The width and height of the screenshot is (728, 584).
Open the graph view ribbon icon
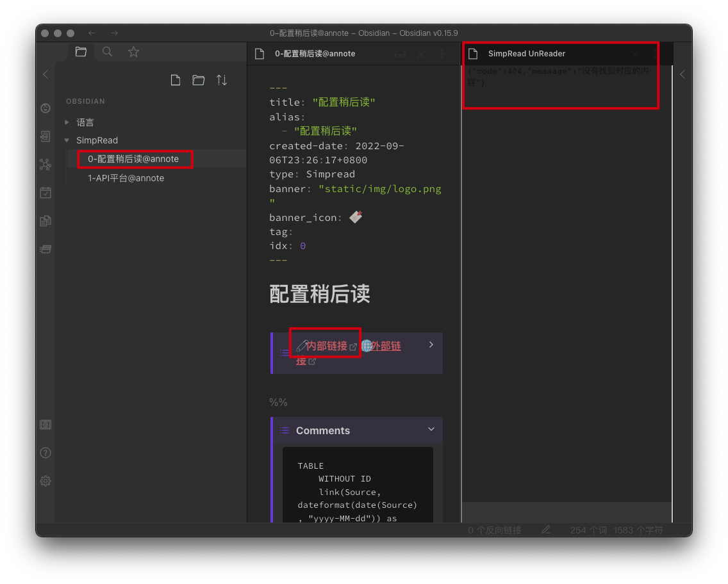[x=45, y=165]
